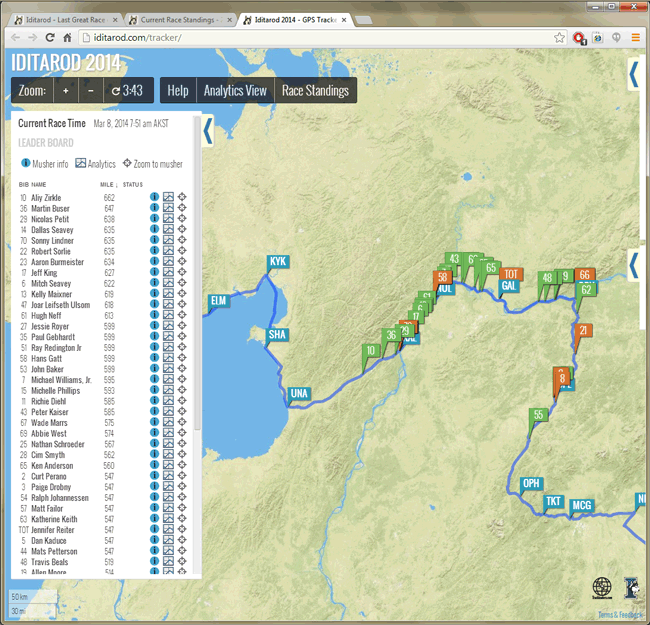
Task: Expand the middle right side panel chevron
Action: pyautogui.click(x=633, y=265)
